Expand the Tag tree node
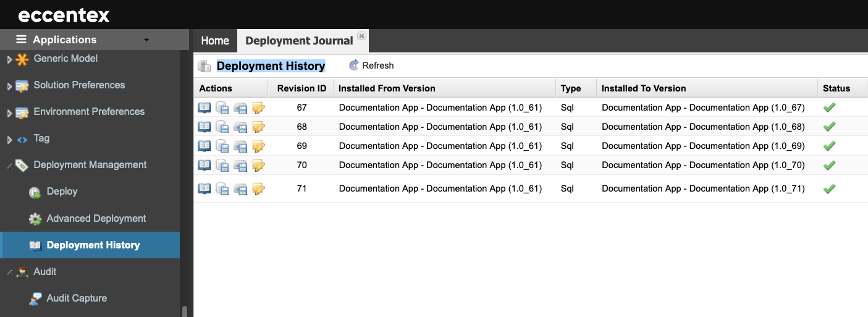The width and height of the screenshot is (868, 317). click(9, 140)
